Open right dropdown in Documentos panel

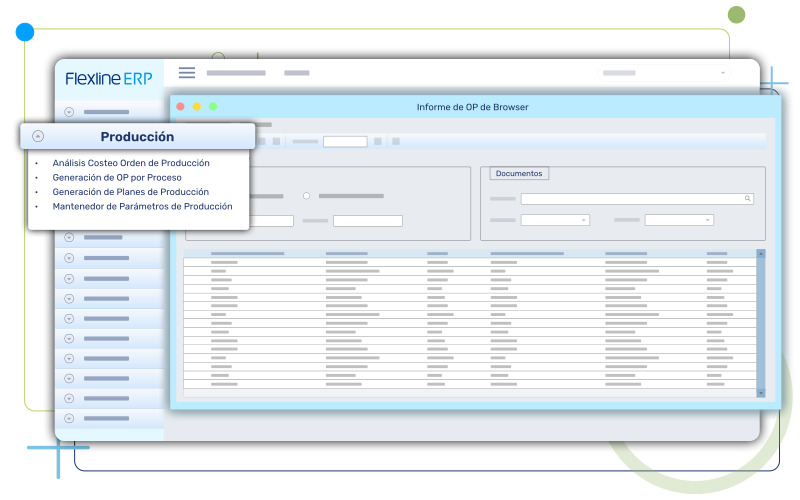(x=679, y=220)
